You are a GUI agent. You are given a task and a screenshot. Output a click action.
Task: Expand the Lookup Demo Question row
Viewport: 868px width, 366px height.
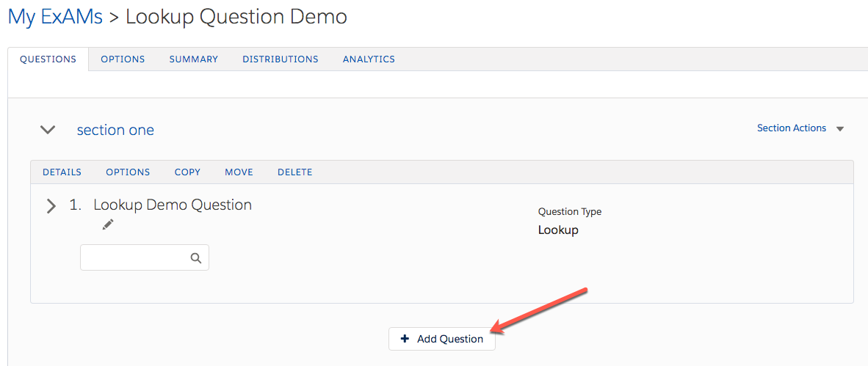51,205
